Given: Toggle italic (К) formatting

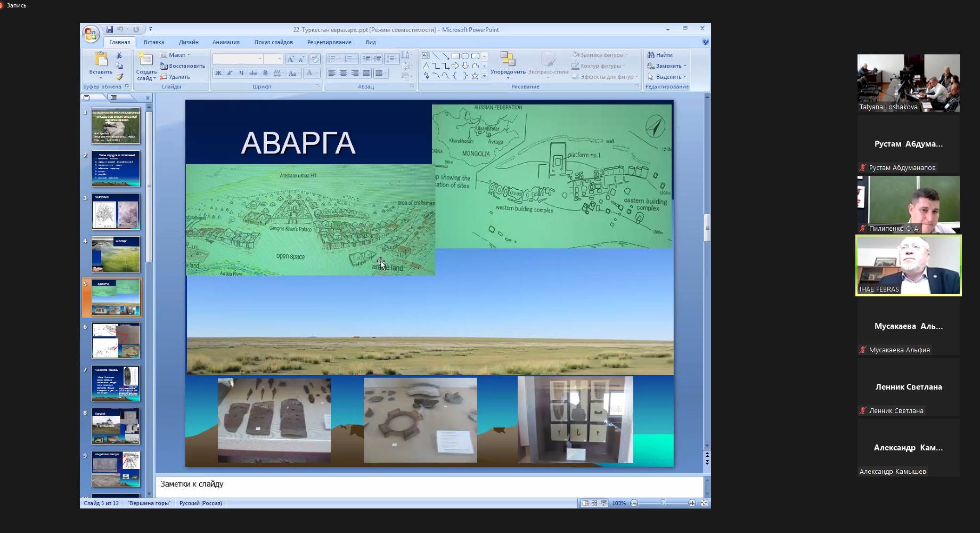Looking at the screenshot, I should pyautogui.click(x=230, y=74).
